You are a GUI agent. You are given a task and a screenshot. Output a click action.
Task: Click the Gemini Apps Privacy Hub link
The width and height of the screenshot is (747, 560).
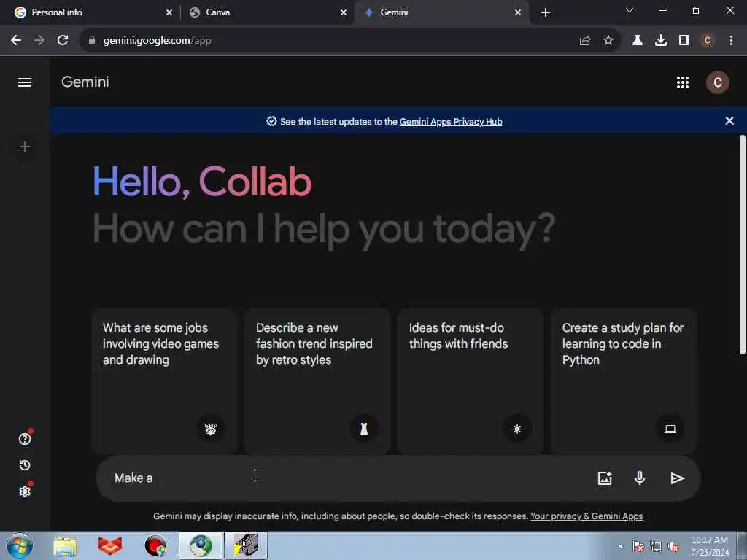[x=451, y=122]
